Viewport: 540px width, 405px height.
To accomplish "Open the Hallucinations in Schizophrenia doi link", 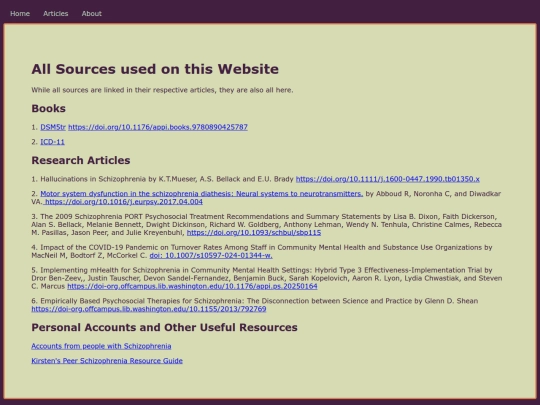I will [387, 179].
